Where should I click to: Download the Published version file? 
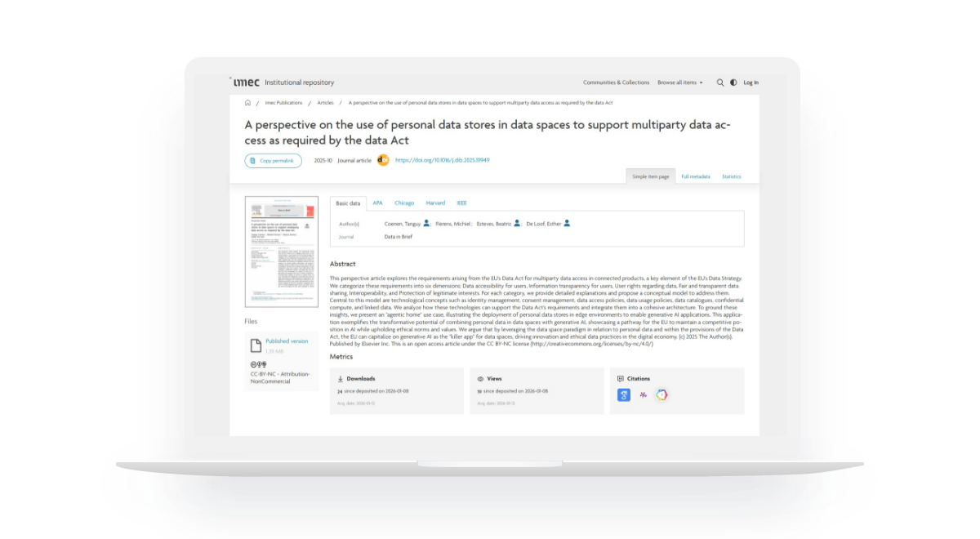(x=287, y=341)
